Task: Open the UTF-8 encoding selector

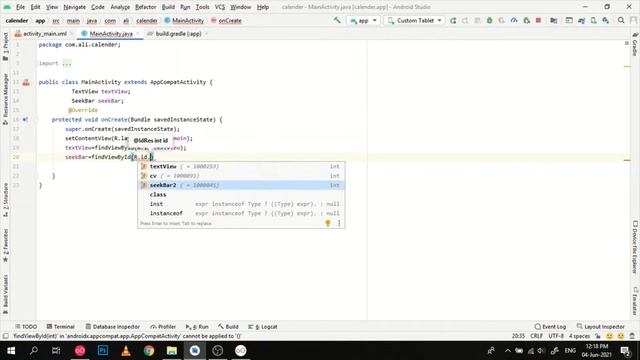Action: (x=556, y=336)
